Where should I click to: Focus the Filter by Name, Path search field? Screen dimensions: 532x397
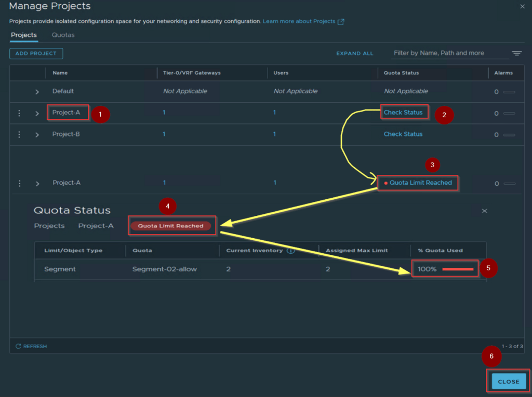[x=448, y=53]
